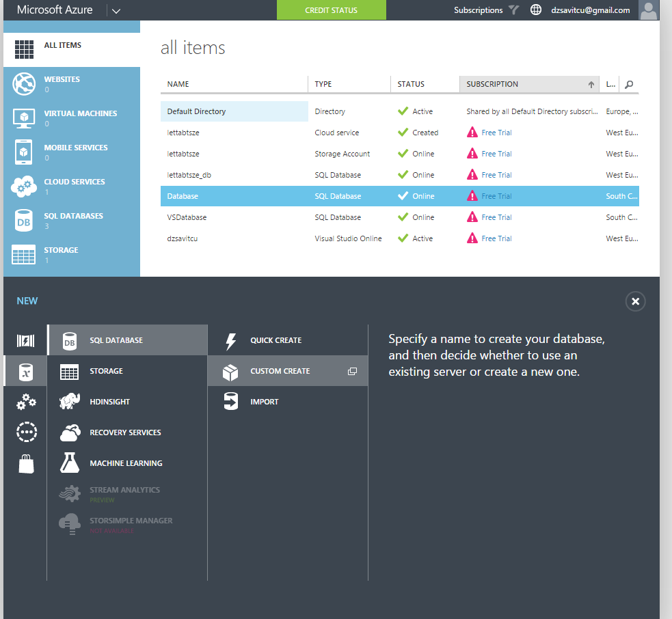The width and height of the screenshot is (672, 619).
Task: Sort list by Location column
Action: coord(610,84)
